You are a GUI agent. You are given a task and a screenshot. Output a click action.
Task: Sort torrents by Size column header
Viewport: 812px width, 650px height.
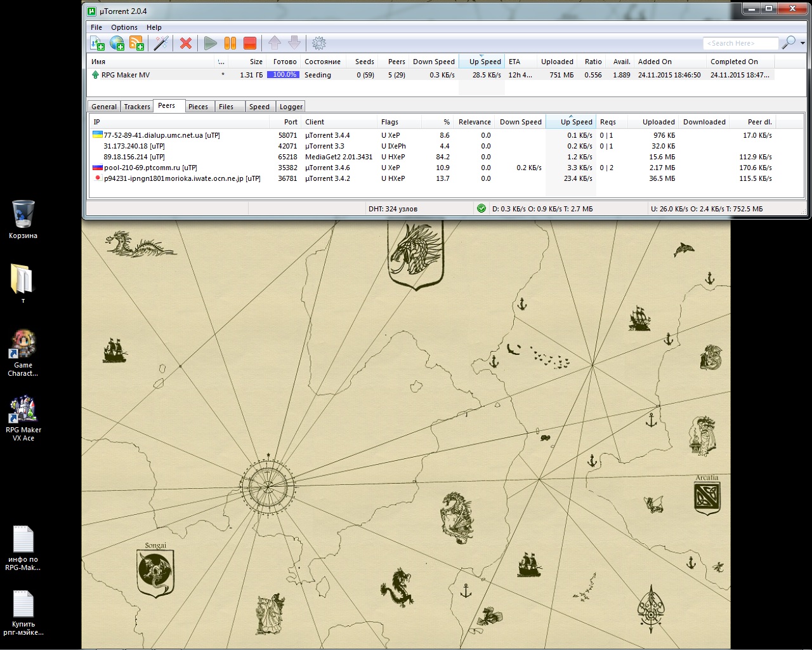(247, 62)
